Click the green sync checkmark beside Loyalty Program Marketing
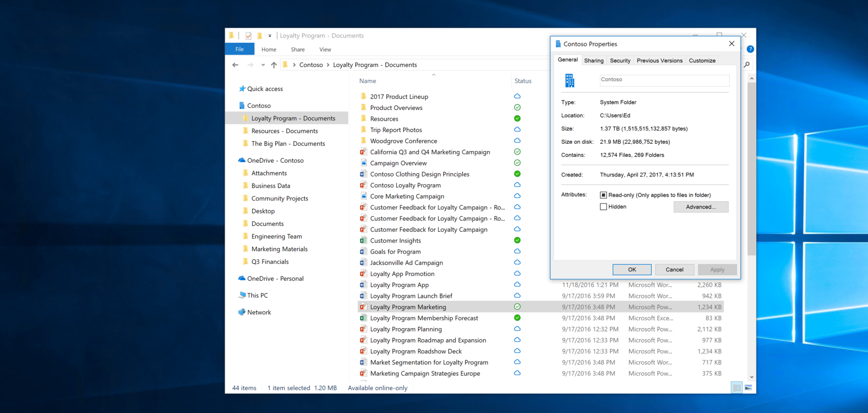The height and width of the screenshot is (413, 868). pyautogui.click(x=517, y=307)
